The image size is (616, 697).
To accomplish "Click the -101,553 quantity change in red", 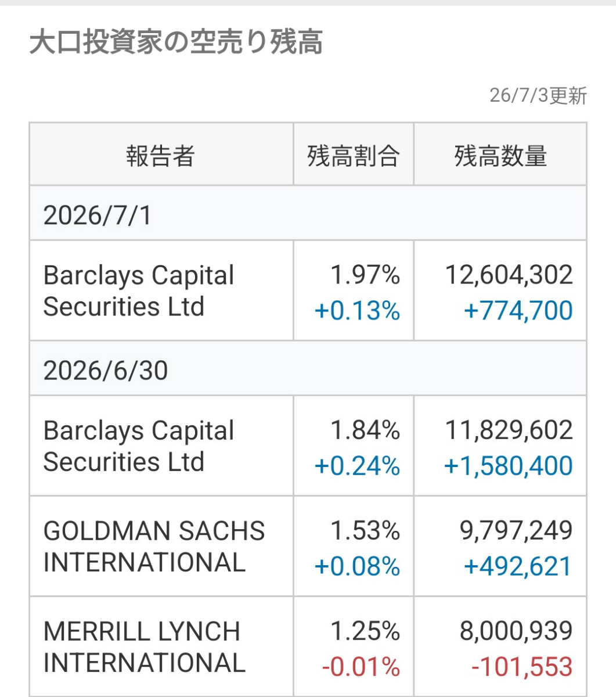I will click(522, 667).
